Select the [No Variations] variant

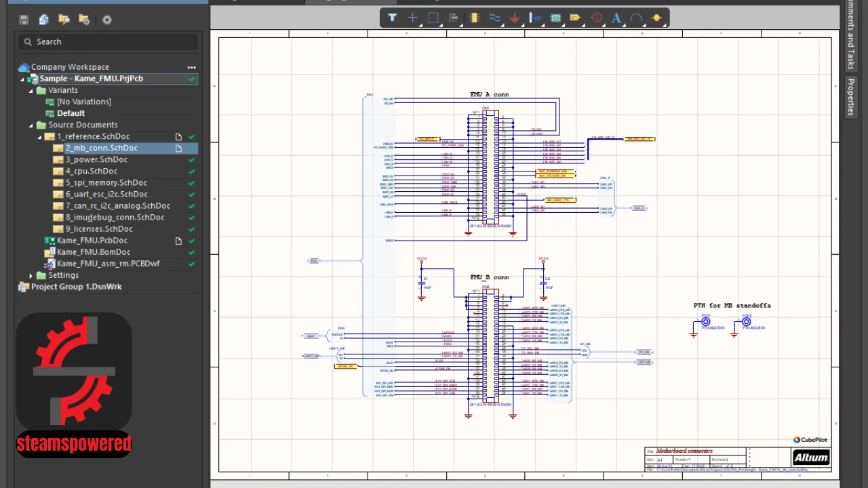pos(84,102)
